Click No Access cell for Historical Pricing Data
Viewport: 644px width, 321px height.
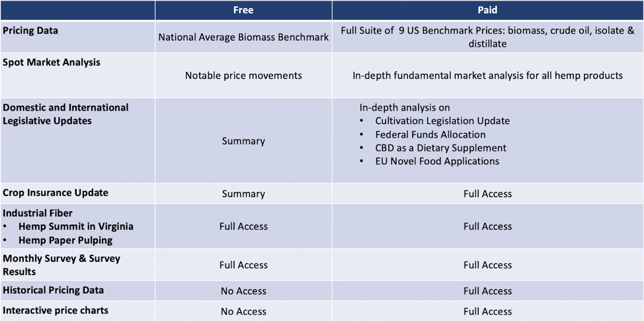click(243, 291)
